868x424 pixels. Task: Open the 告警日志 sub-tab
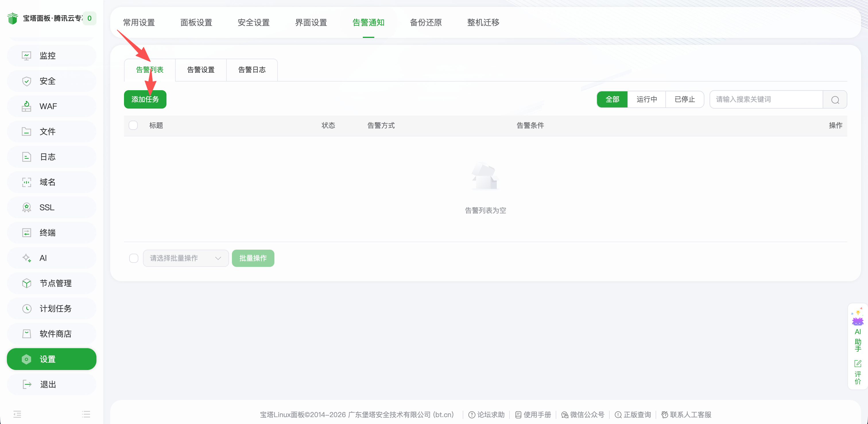point(252,70)
